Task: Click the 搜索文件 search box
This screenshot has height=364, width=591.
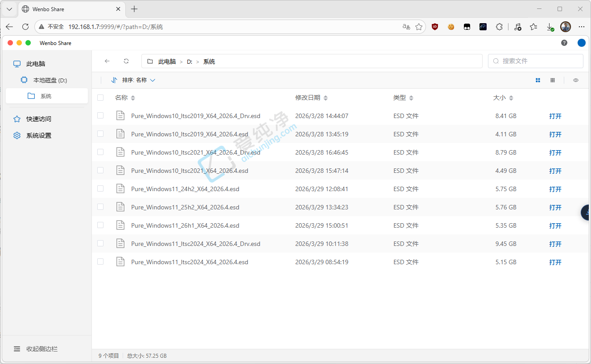Action: [x=536, y=61]
